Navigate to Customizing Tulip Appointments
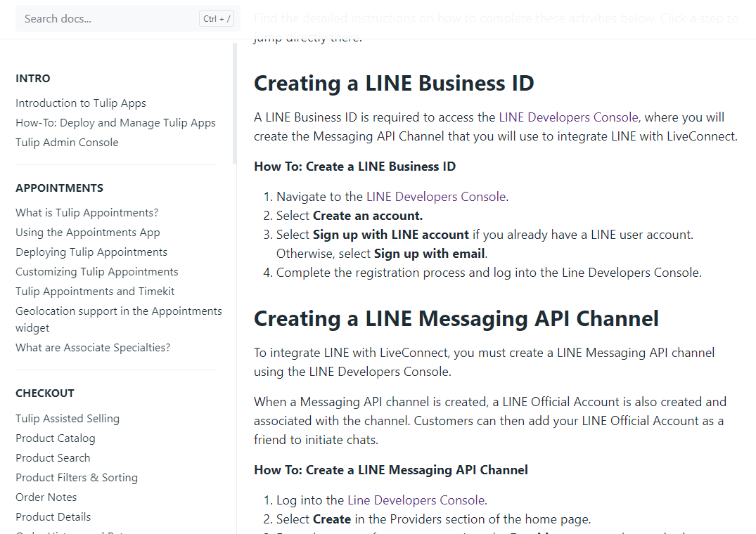The width and height of the screenshot is (756, 534). pyautogui.click(x=96, y=272)
